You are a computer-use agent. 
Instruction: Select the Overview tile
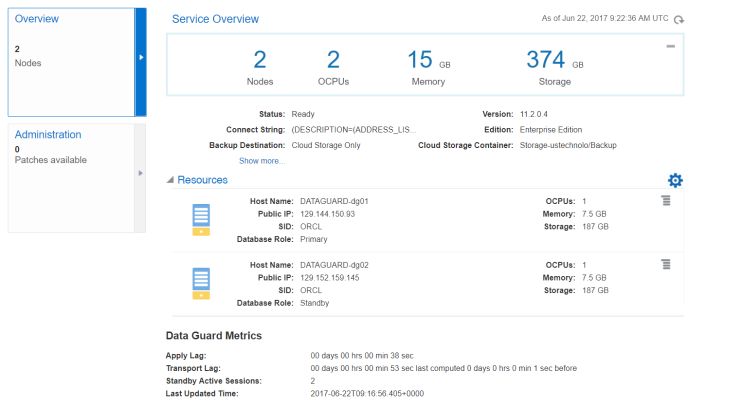tap(70, 60)
